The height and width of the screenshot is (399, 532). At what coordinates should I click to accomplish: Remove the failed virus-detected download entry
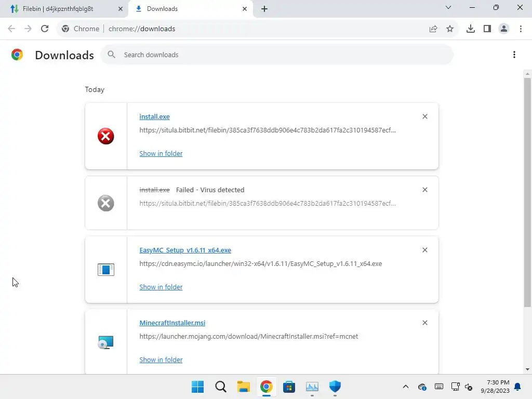425,190
